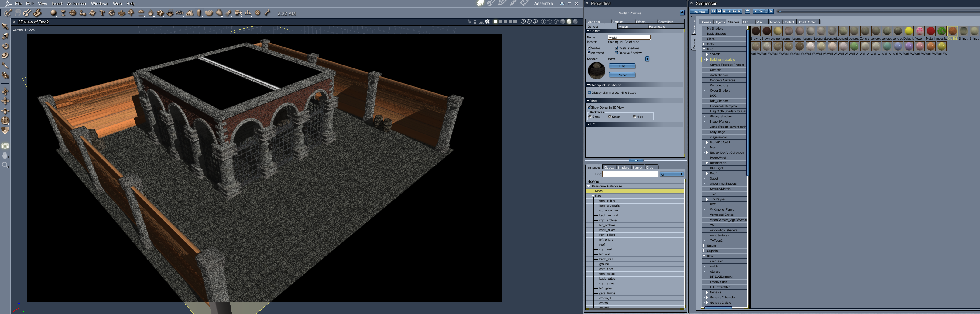Image resolution: width=980 pixels, height=314 pixels.
Task: Open the Animation menu
Action: (77, 4)
